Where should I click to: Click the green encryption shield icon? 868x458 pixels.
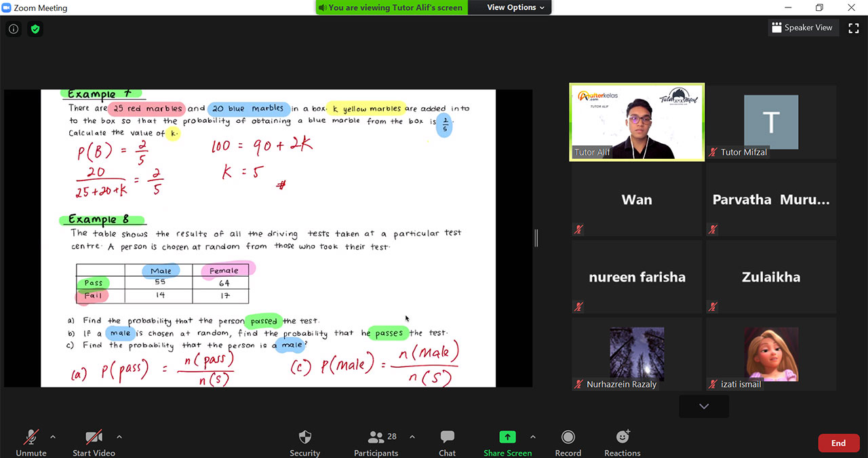pos(35,28)
